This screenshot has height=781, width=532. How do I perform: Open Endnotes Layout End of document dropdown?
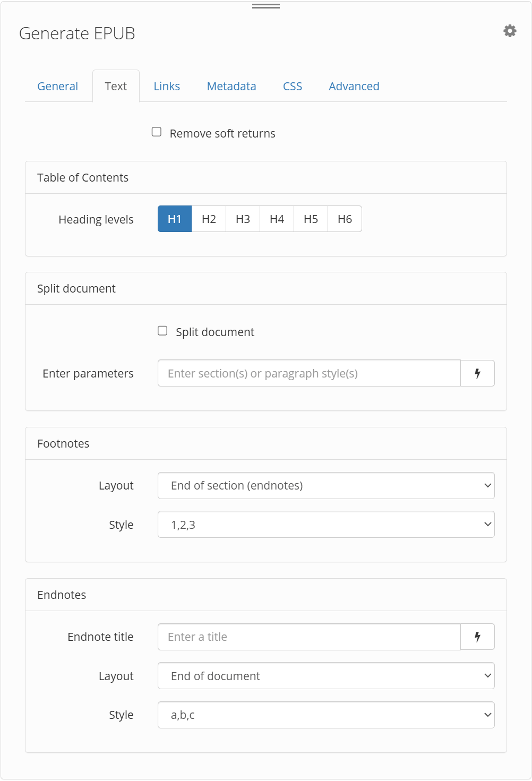point(326,676)
